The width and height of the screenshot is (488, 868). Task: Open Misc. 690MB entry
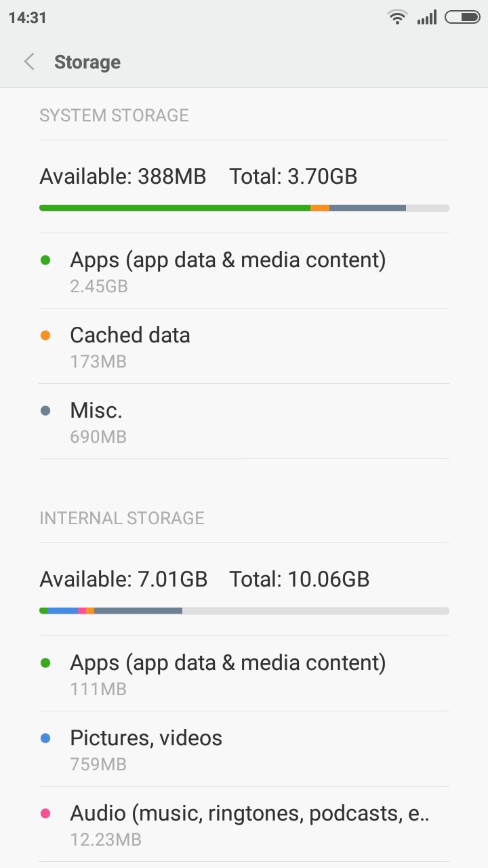click(x=244, y=421)
